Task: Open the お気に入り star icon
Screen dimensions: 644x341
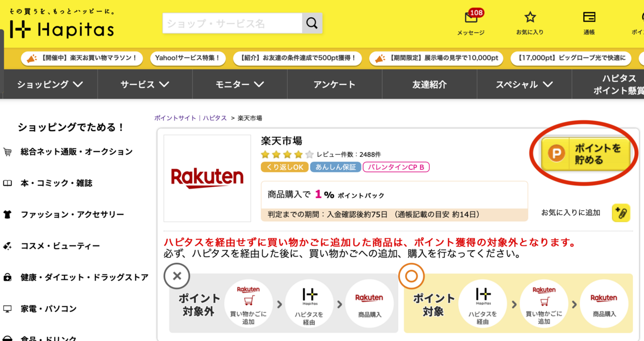Action: [530, 17]
